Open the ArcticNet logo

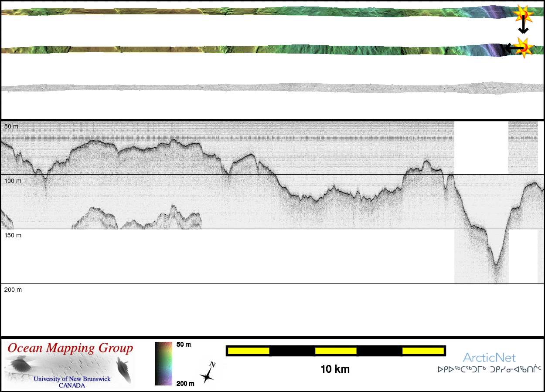(x=489, y=358)
